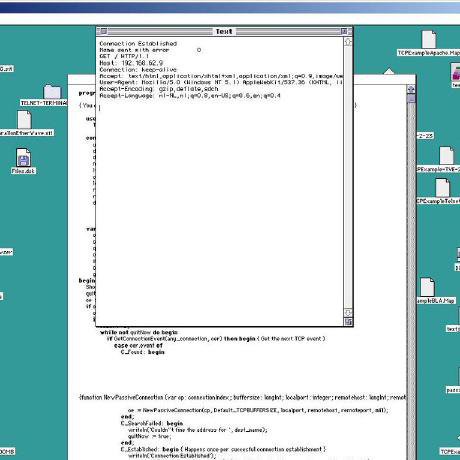Image resolution: width=460 pixels, height=460 pixels.
Task: Click the Text window grow box corner
Action: [x=348, y=322]
